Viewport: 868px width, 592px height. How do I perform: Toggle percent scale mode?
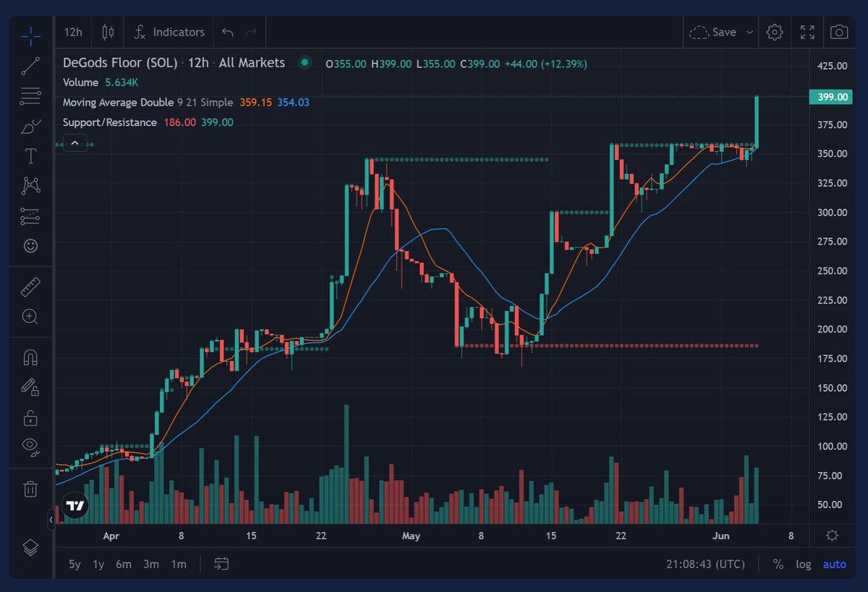[778, 564]
